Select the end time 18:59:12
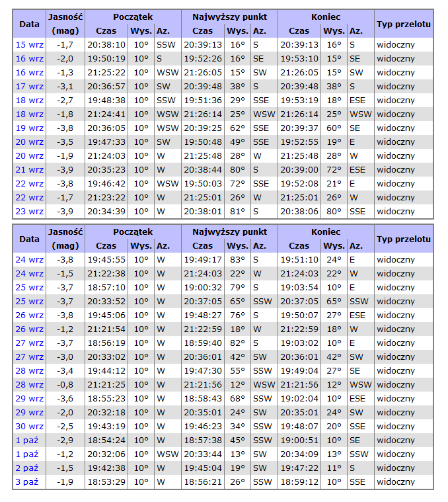The width and height of the screenshot is (448, 502). click(299, 482)
